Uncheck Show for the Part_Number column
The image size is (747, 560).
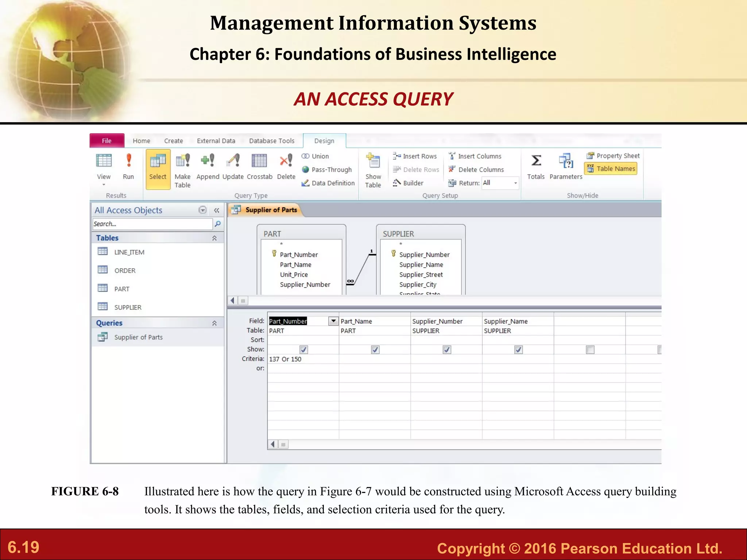(303, 350)
